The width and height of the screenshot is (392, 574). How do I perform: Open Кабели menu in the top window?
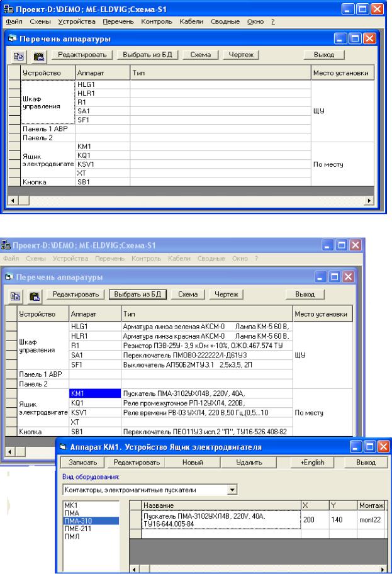(191, 21)
